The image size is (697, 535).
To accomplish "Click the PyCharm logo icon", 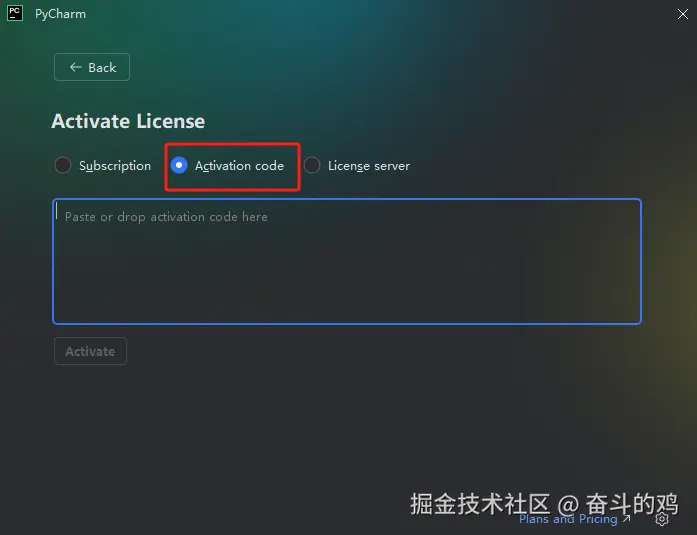I will click(x=15, y=13).
